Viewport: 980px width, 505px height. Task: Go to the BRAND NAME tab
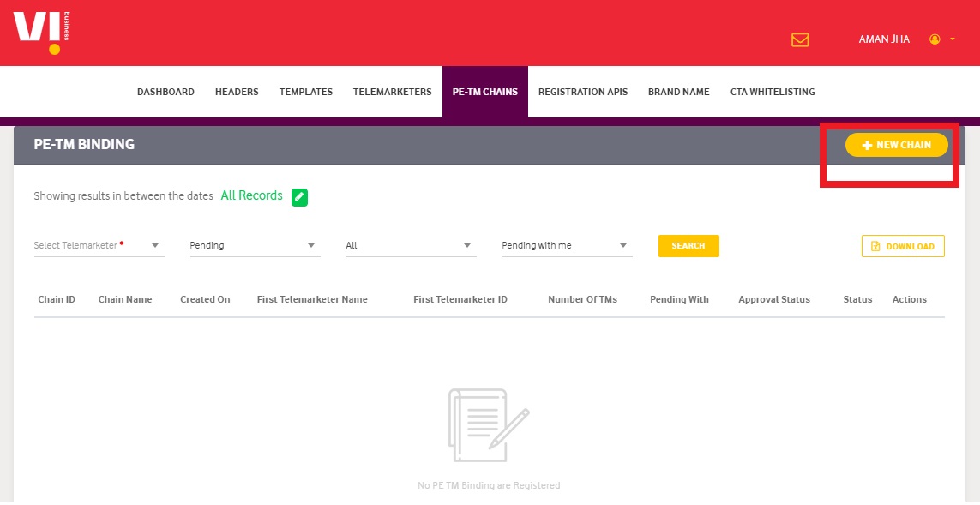[x=678, y=92]
